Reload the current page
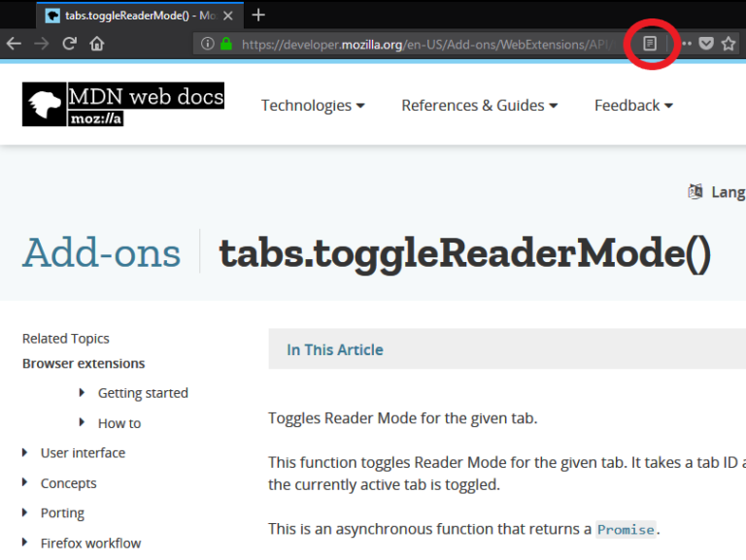 (x=69, y=44)
